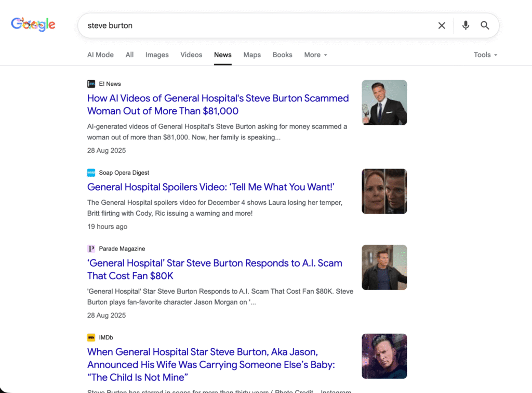Image resolution: width=532 pixels, height=393 pixels.
Task: Click the magnifying glass search icon
Action: [485, 25]
